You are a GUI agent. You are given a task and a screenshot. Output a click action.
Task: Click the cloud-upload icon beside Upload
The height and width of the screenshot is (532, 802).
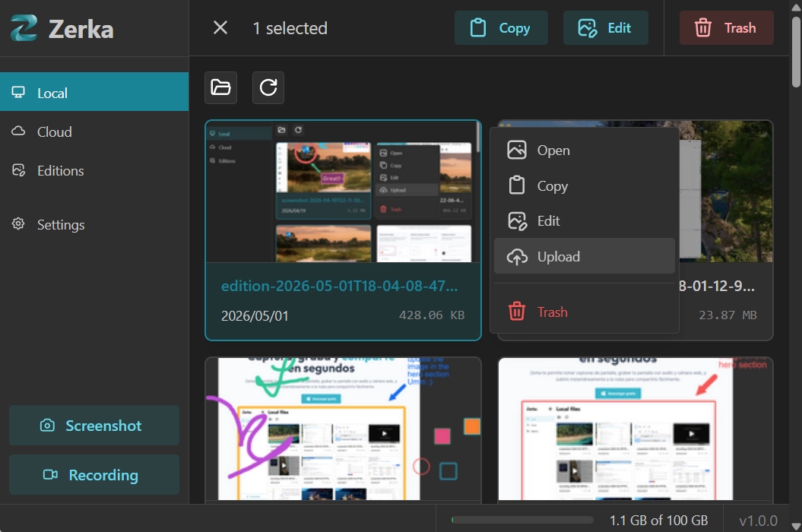(x=517, y=256)
